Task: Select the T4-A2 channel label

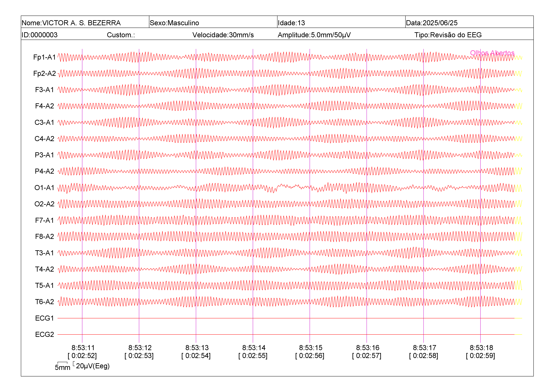Action: [44, 269]
